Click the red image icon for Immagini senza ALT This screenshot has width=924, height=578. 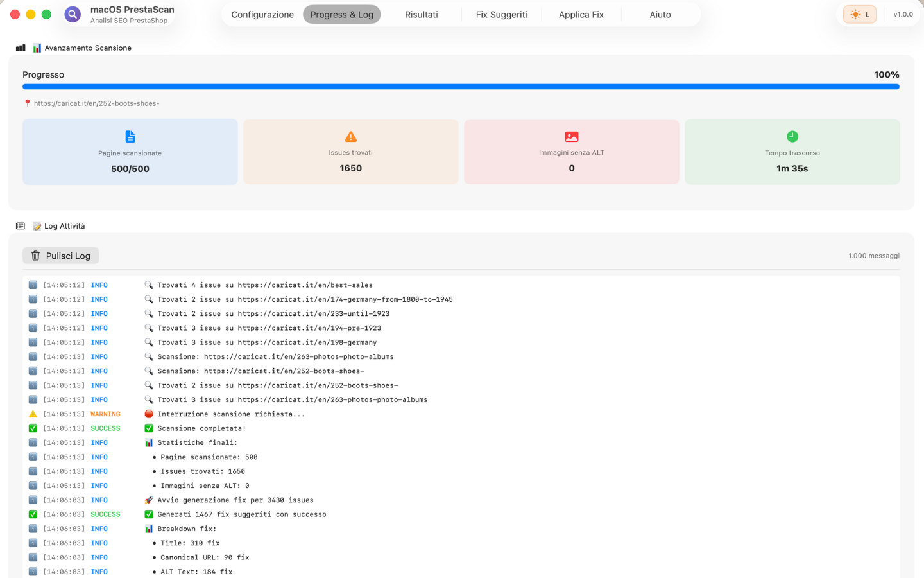tap(571, 136)
